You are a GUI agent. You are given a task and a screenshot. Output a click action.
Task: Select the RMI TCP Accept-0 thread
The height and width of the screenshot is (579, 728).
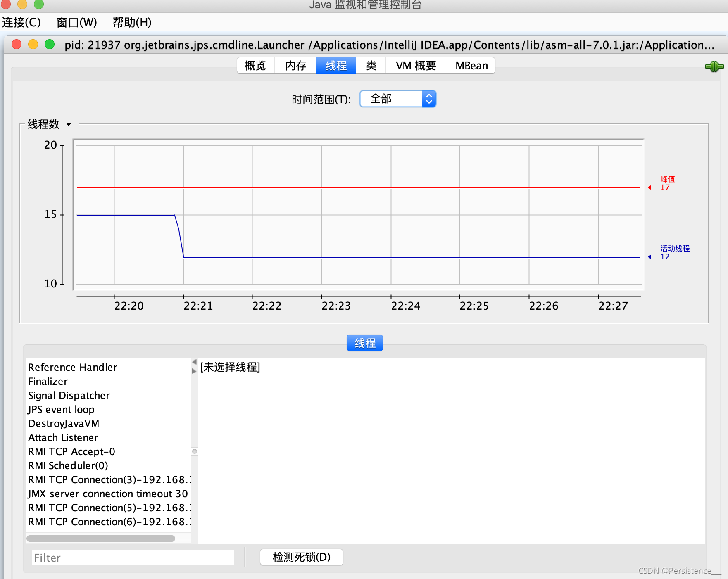108,451
